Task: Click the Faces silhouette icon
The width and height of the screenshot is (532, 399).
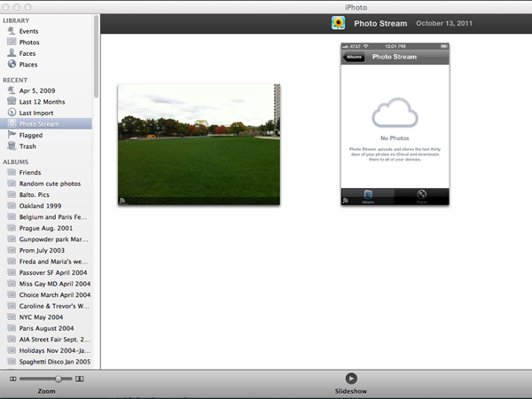Action: pos(12,53)
